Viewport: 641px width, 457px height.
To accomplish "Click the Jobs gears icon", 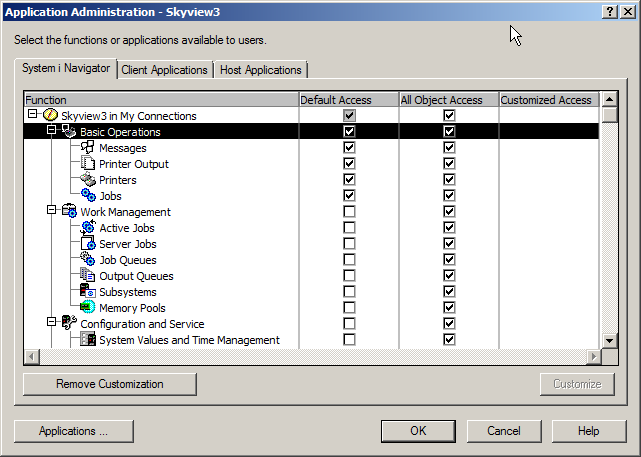I will (88, 195).
